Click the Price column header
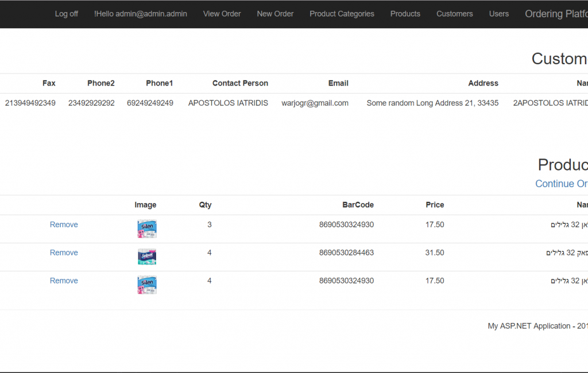 435,204
